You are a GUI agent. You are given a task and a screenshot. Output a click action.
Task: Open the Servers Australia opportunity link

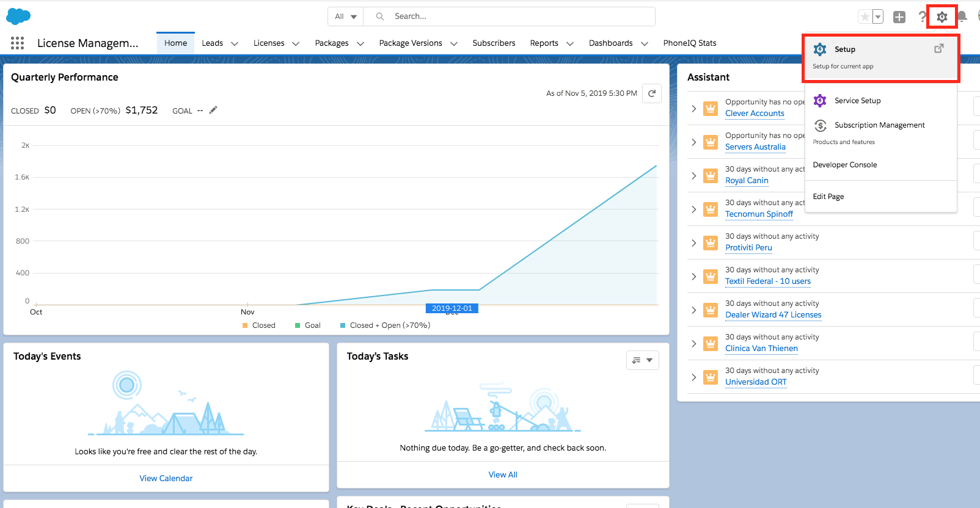[x=755, y=147]
